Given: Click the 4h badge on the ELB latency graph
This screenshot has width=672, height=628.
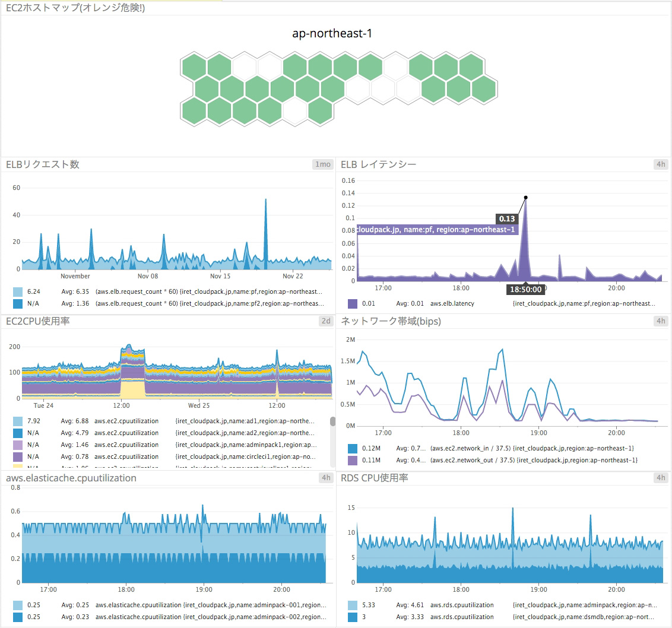Looking at the screenshot, I should pos(661,164).
